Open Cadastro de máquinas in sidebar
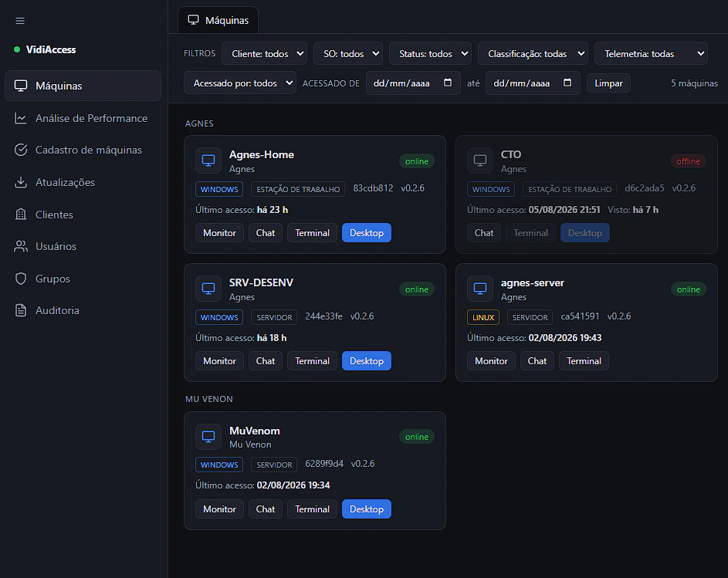Screen dimensions: 728x578 (83, 150)
